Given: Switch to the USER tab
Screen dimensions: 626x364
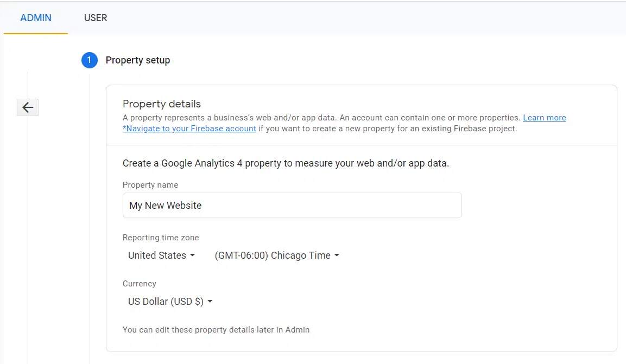Looking at the screenshot, I should (x=96, y=18).
